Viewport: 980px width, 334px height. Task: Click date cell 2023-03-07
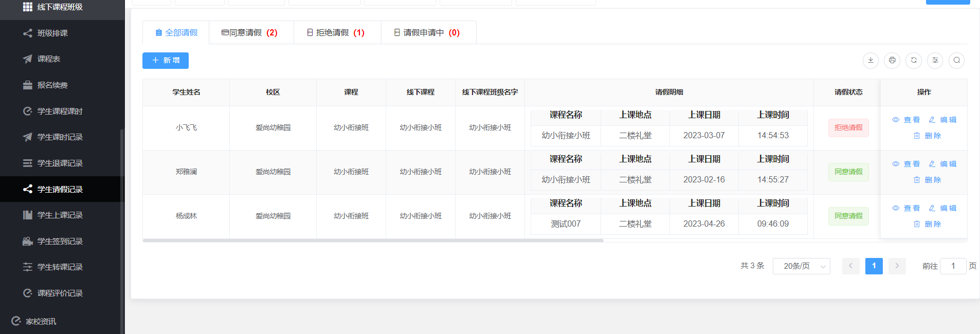tap(704, 136)
